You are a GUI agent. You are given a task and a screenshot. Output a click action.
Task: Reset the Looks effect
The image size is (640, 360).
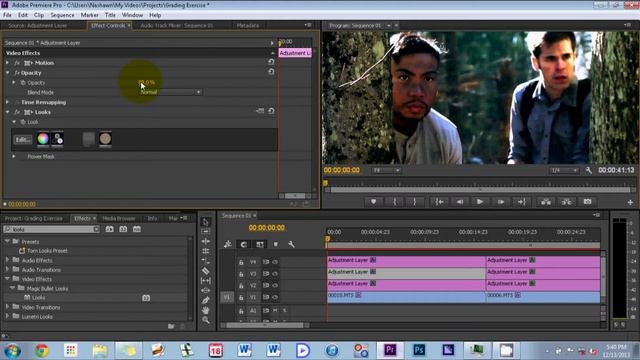271,111
